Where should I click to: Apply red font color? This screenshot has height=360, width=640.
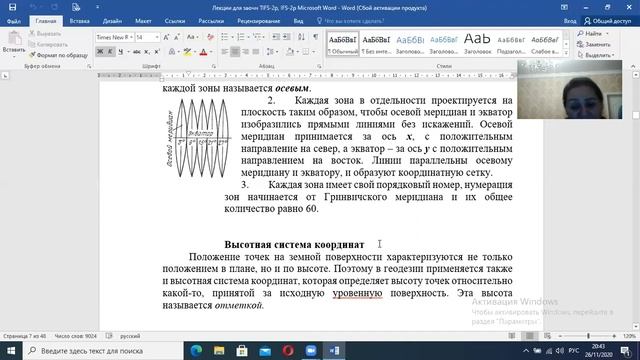203,52
